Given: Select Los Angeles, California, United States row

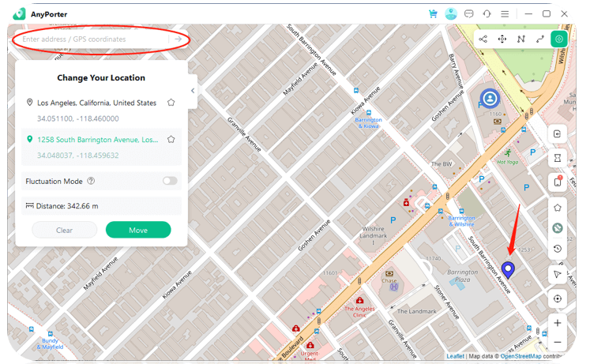Looking at the screenshot, I should click(101, 111).
